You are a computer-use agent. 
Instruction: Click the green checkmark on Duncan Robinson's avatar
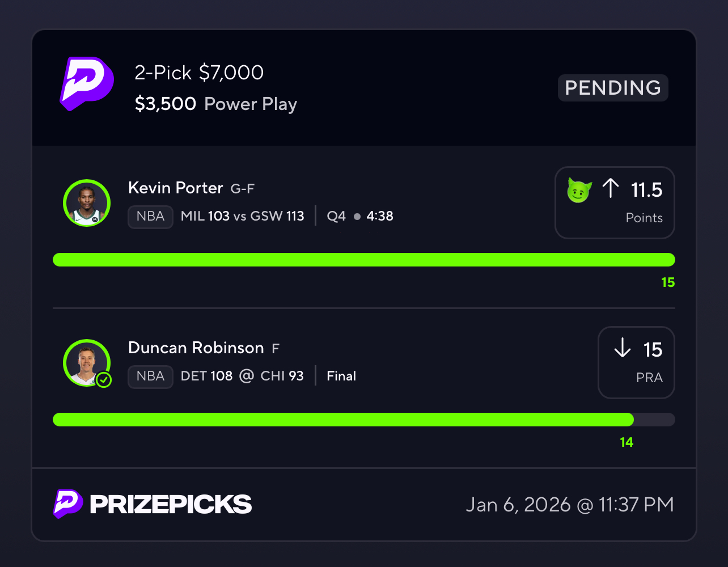[x=103, y=380]
